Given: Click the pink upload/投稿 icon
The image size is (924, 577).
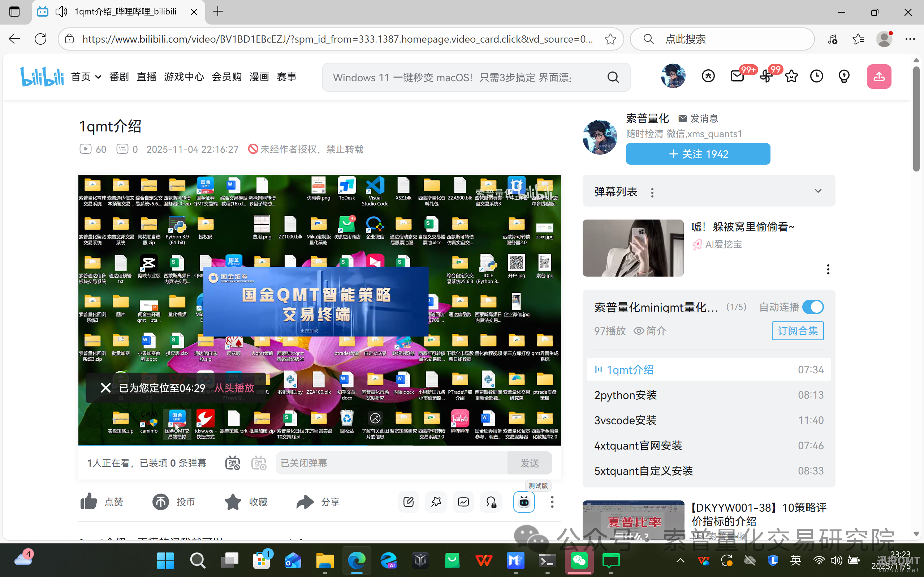Looking at the screenshot, I should (x=879, y=76).
